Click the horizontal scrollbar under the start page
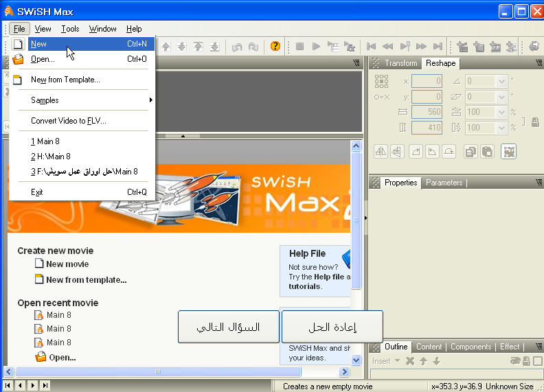Image resolution: width=544 pixels, height=392 pixels. tap(157, 372)
